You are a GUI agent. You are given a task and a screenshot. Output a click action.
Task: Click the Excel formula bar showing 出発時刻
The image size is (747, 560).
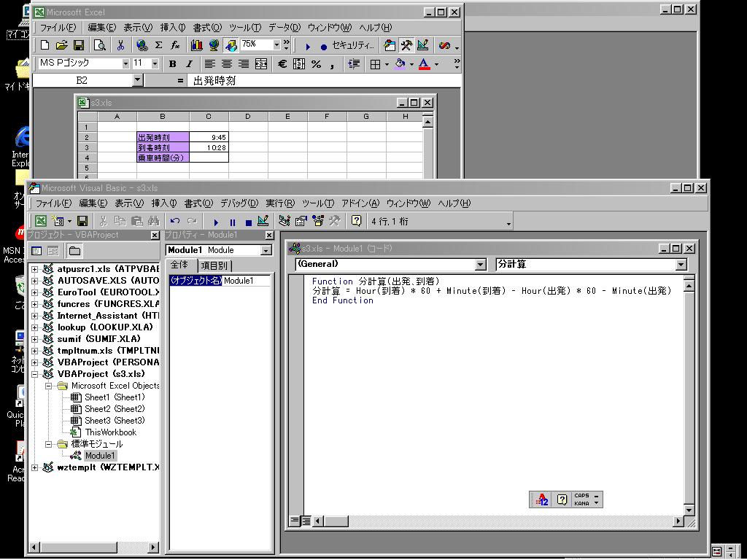[324, 80]
